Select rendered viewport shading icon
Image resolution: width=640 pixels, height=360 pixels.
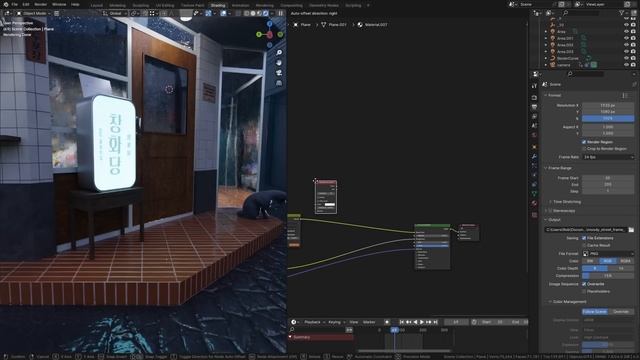[266, 13]
